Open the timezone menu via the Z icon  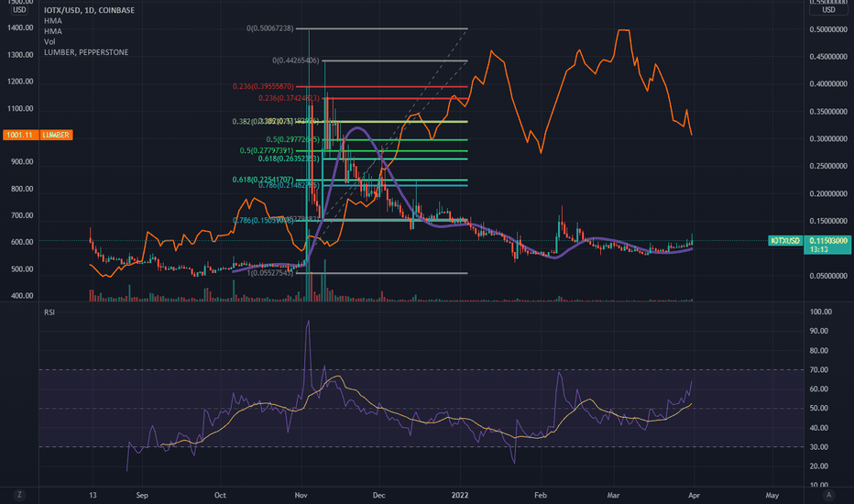(x=19, y=495)
